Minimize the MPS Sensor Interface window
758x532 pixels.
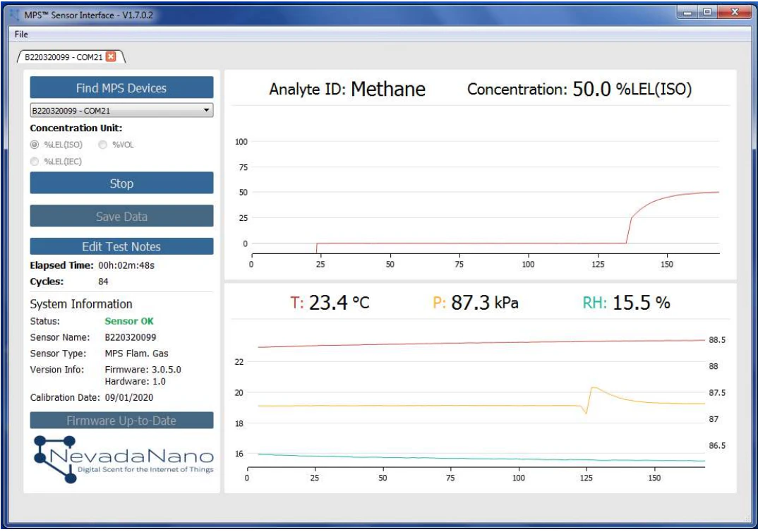(687, 12)
